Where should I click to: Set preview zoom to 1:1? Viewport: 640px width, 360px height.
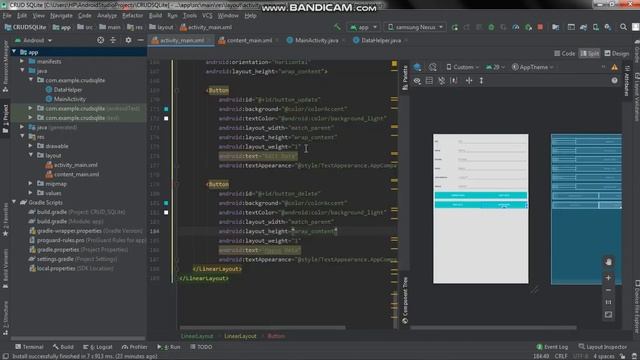608,302
